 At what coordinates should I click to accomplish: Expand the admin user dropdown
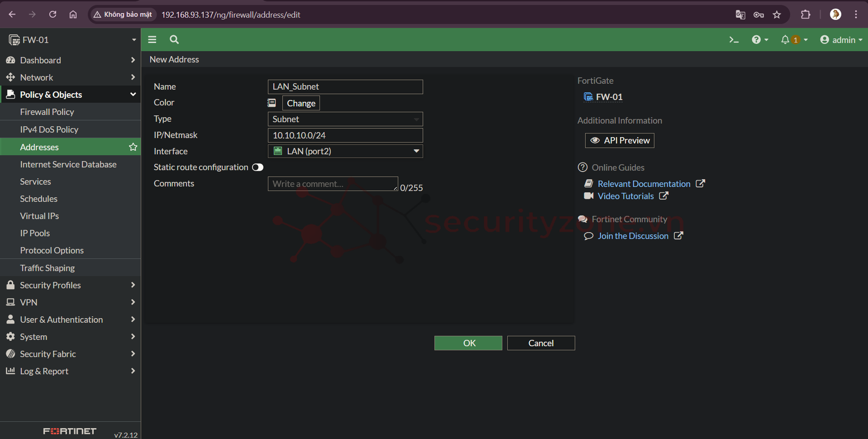point(841,40)
